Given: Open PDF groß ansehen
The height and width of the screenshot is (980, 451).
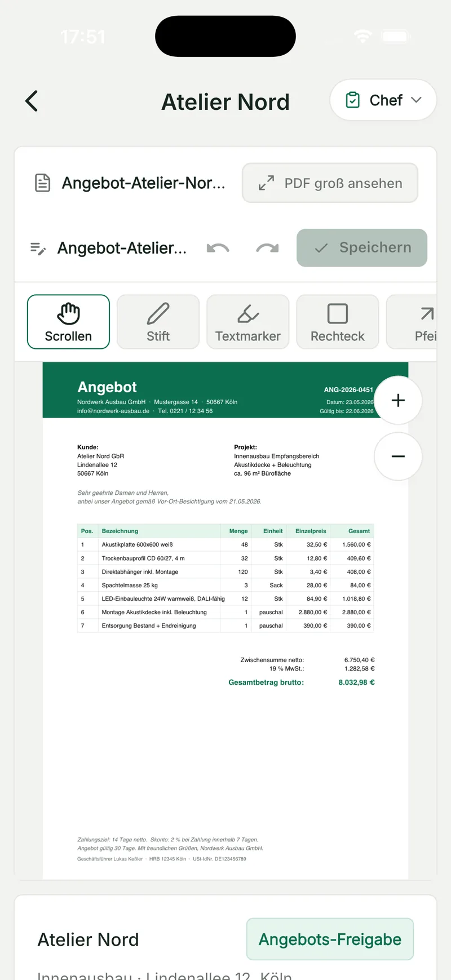Looking at the screenshot, I should click(x=330, y=183).
